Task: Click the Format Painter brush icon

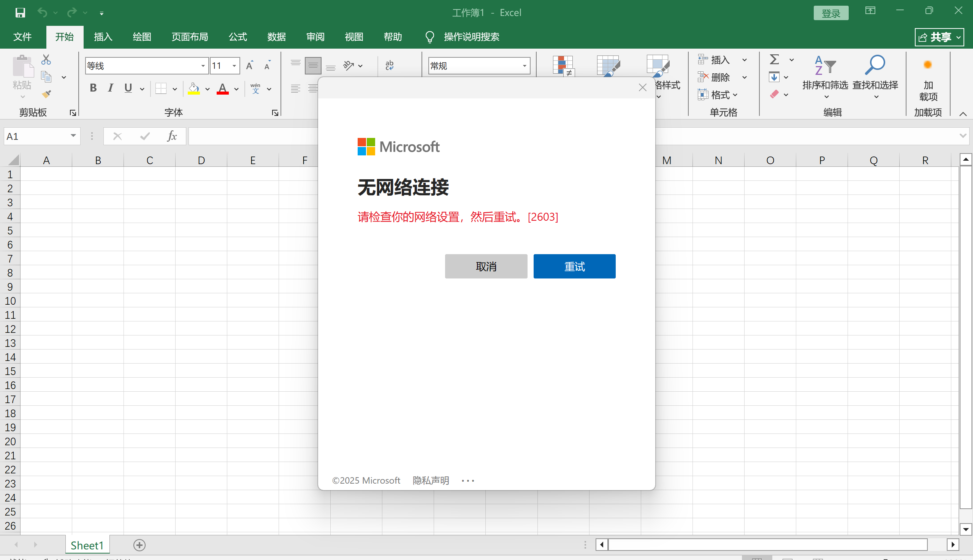Action: (x=46, y=94)
